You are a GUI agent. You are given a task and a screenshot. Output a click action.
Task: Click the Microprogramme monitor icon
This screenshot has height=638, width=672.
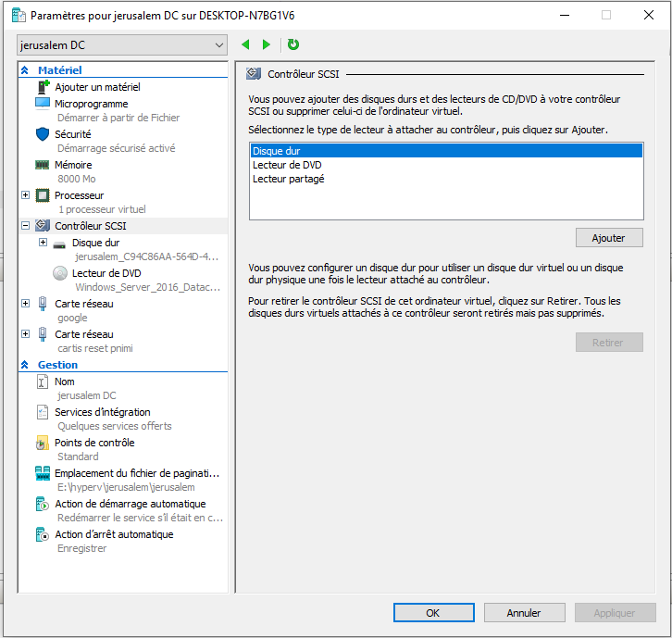(x=43, y=104)
